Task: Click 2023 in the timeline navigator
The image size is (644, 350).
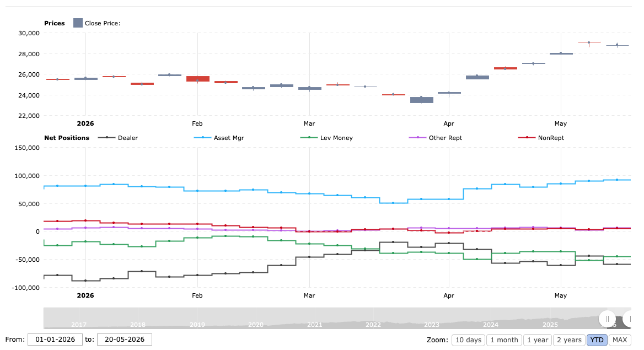Action: (x=432, y=325)
